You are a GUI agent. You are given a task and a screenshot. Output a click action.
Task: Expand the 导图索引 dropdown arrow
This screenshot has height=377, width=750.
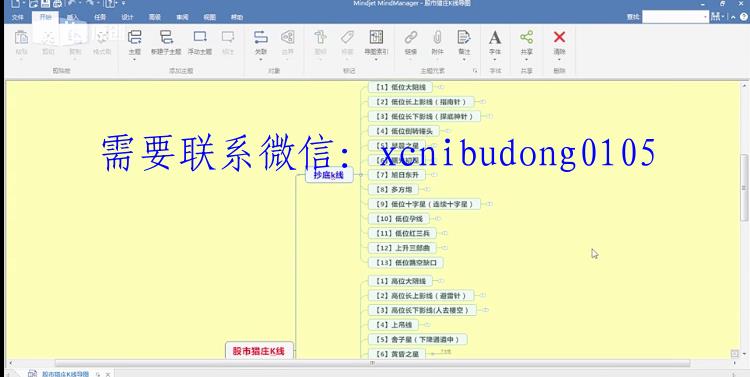(376, 59)
